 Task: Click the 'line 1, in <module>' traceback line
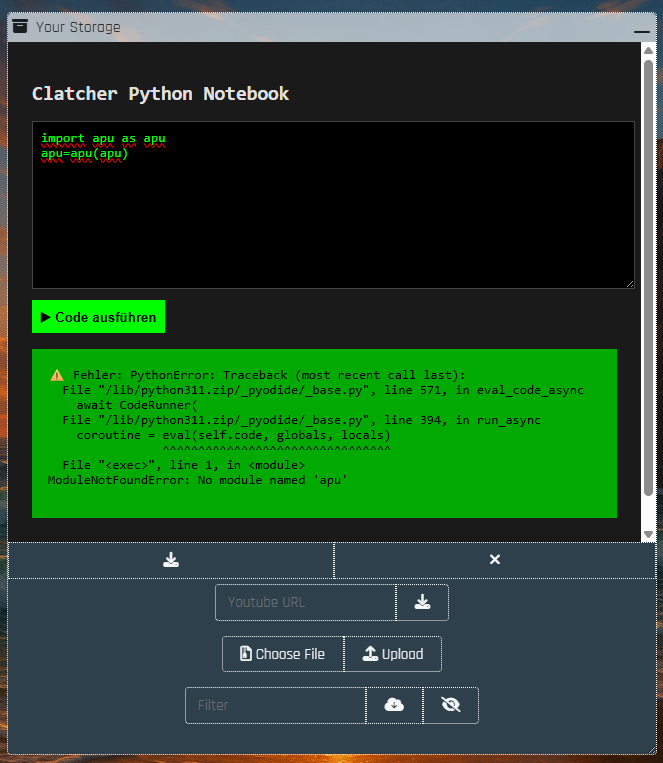coord(184,465)
